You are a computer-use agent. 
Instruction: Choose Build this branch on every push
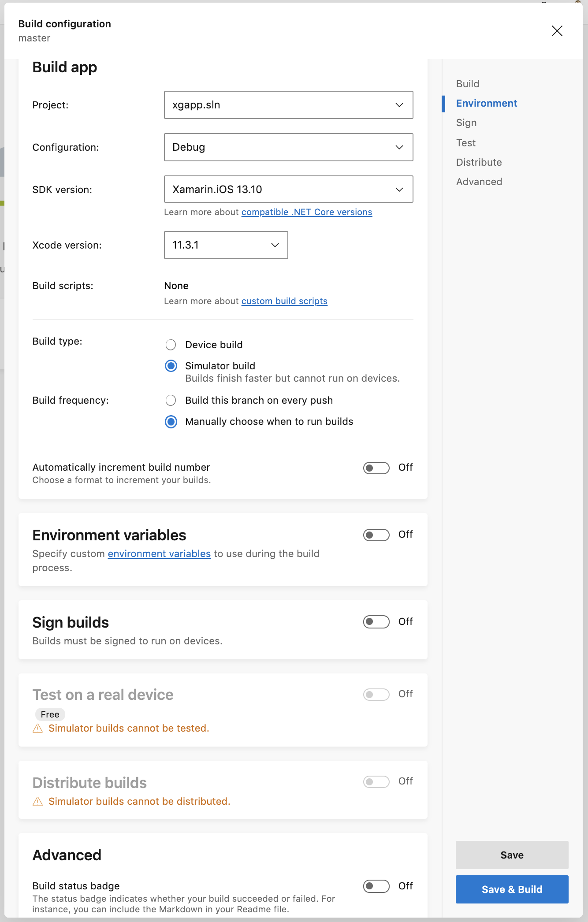point(171,400)
